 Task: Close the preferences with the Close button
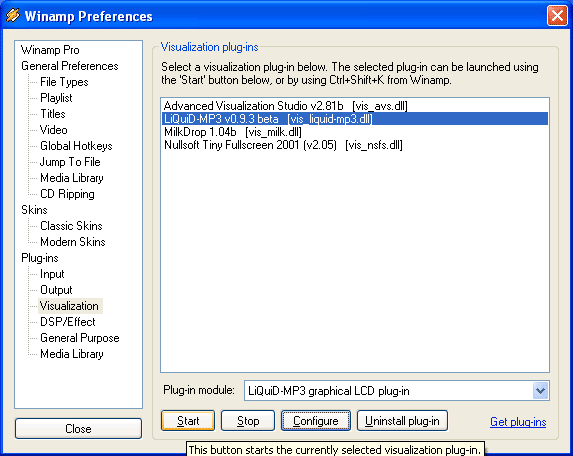coord(78,429)
